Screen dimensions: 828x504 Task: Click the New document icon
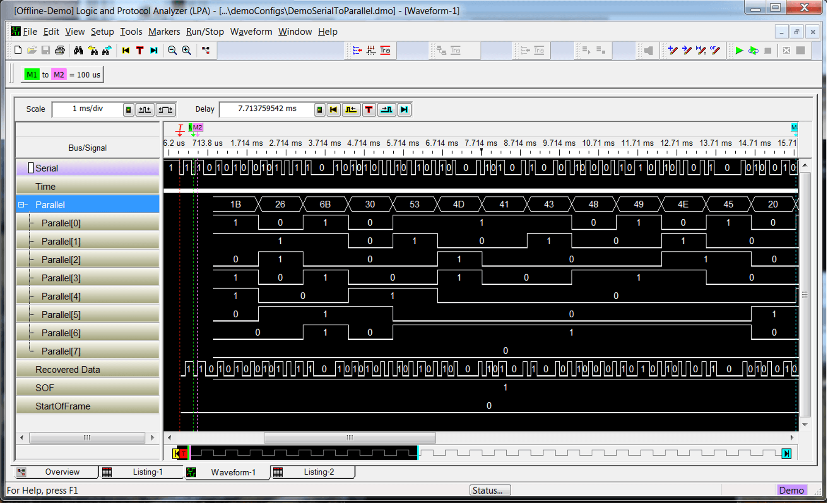click(17, 50)
